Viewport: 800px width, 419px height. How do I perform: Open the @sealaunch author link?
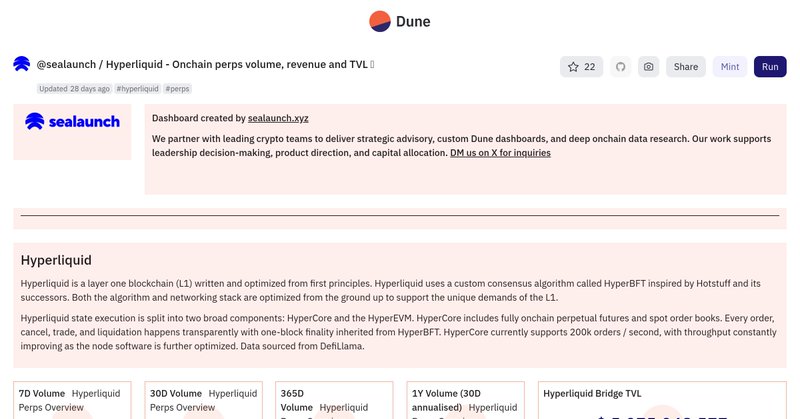click(66, 64)
